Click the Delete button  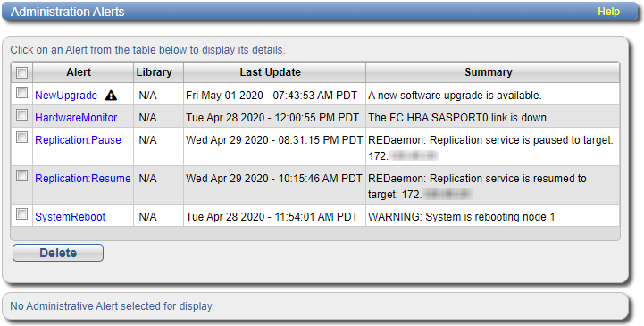click(x=58, y=253)
